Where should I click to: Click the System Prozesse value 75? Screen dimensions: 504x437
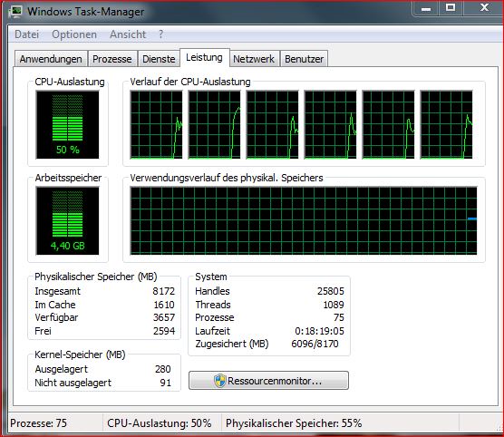point(339,317)
